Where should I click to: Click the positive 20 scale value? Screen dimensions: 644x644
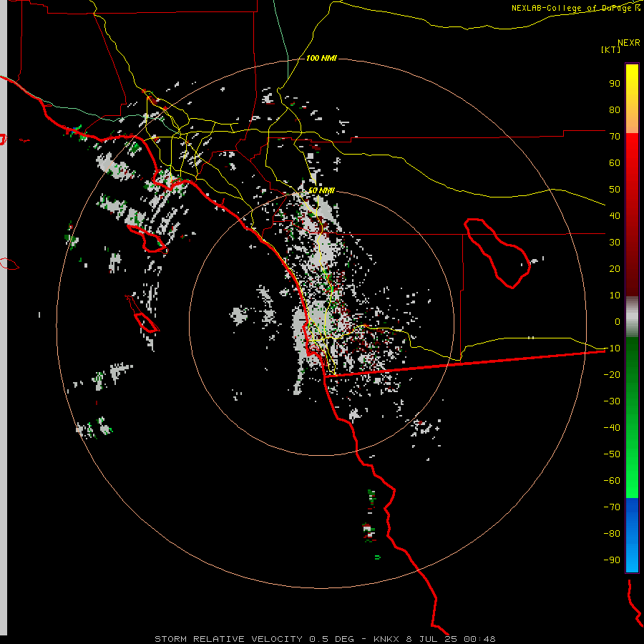(615, 268)
